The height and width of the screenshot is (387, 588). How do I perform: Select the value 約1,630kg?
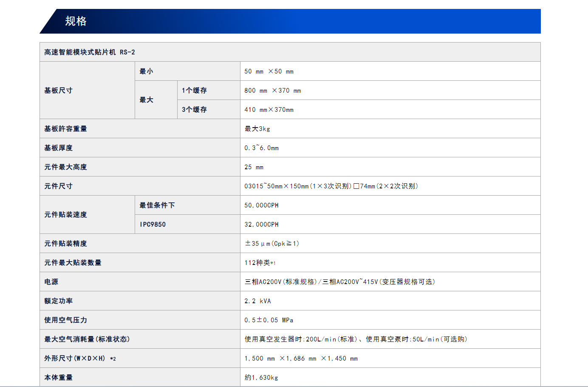[261, 378]
